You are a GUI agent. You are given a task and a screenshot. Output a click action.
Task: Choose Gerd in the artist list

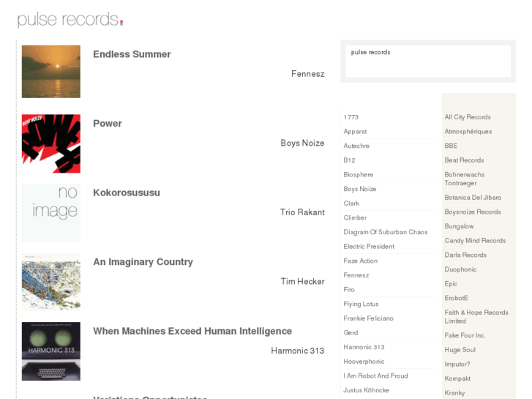tap(351, 333)
